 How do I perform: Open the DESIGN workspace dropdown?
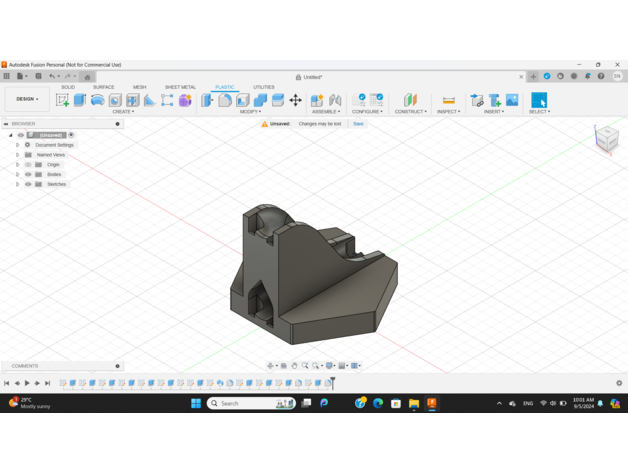click(27, 99)
